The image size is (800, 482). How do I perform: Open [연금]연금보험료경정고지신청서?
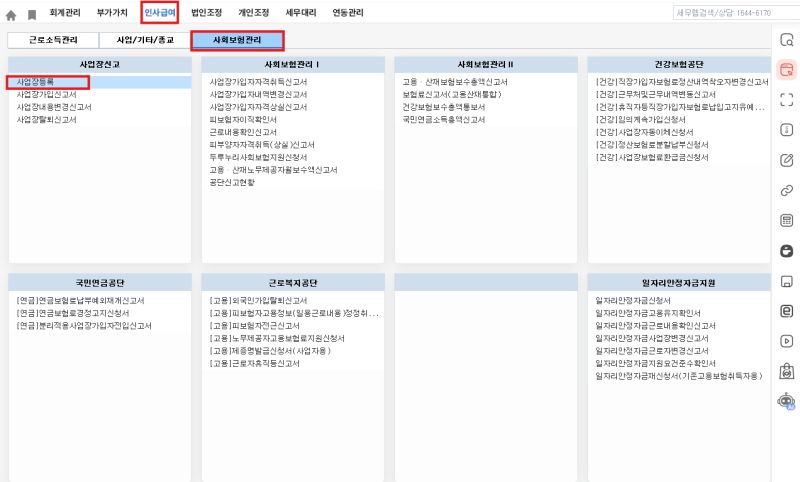pyautogui.click(x=72, y=313)
